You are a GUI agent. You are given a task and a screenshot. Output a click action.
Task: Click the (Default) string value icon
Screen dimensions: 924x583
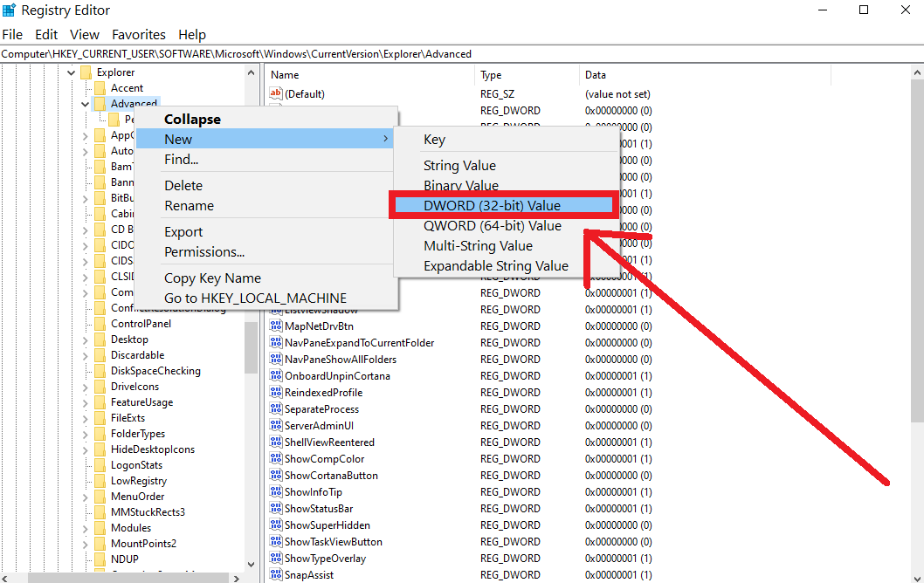click(x=276, y=94)
